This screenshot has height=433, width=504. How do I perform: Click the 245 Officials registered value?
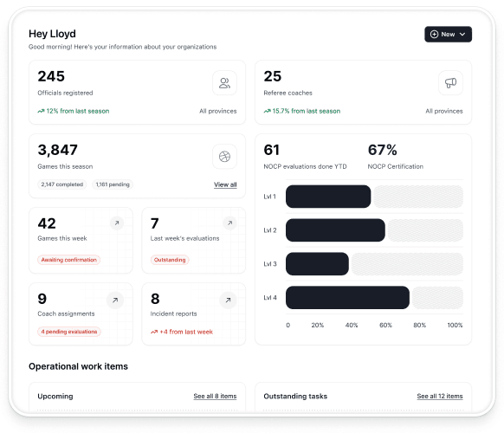[51, 76]
